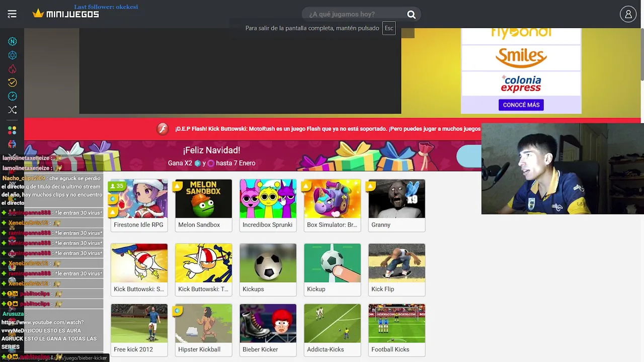The width and height of the screenshot is (644, 362).
Task: Click the 'Granny' title text
Action: point(381,225)
